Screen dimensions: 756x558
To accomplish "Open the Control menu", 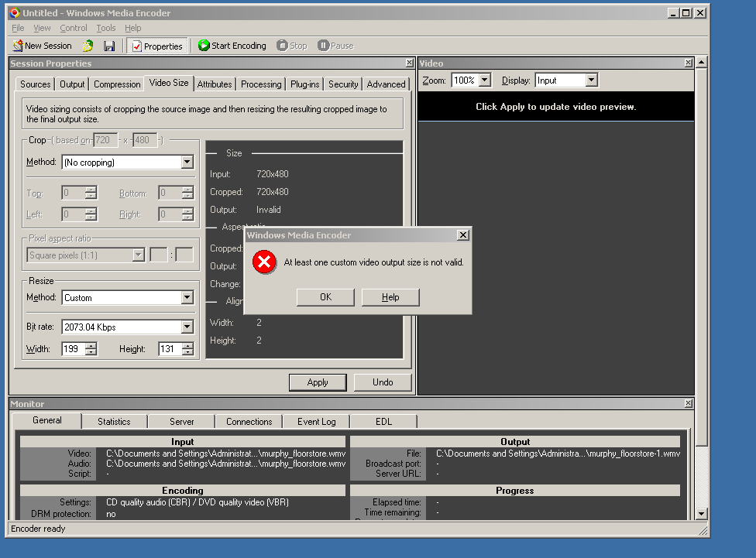I will [74, 28].
